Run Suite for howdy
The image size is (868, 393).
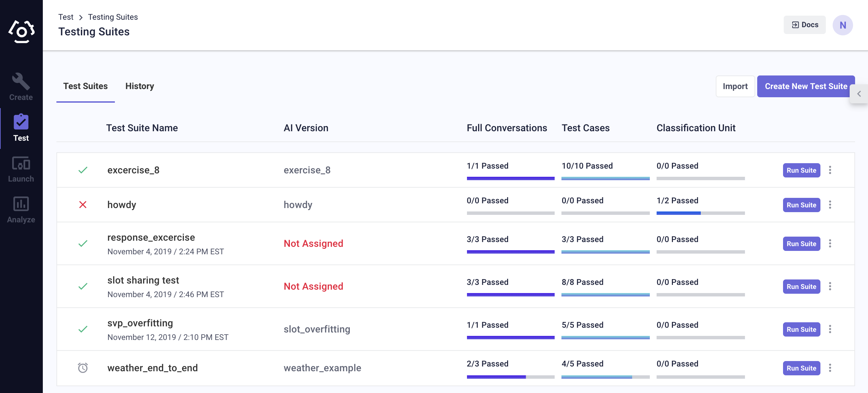(x=801, y=205)
